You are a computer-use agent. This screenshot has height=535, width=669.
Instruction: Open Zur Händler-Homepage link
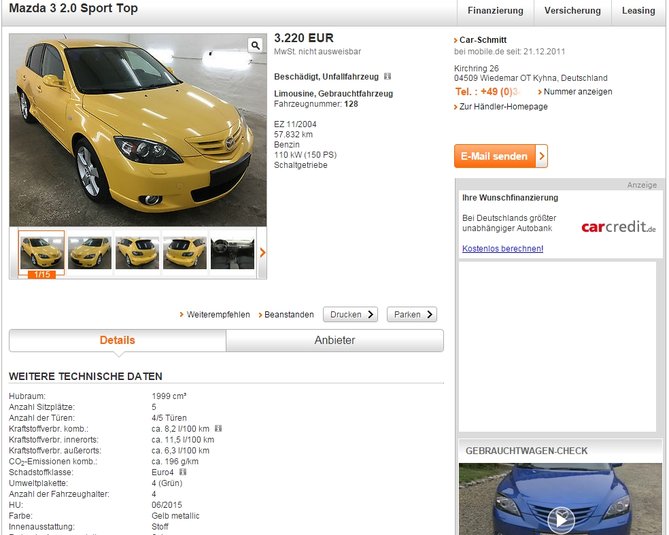point(503,107)
